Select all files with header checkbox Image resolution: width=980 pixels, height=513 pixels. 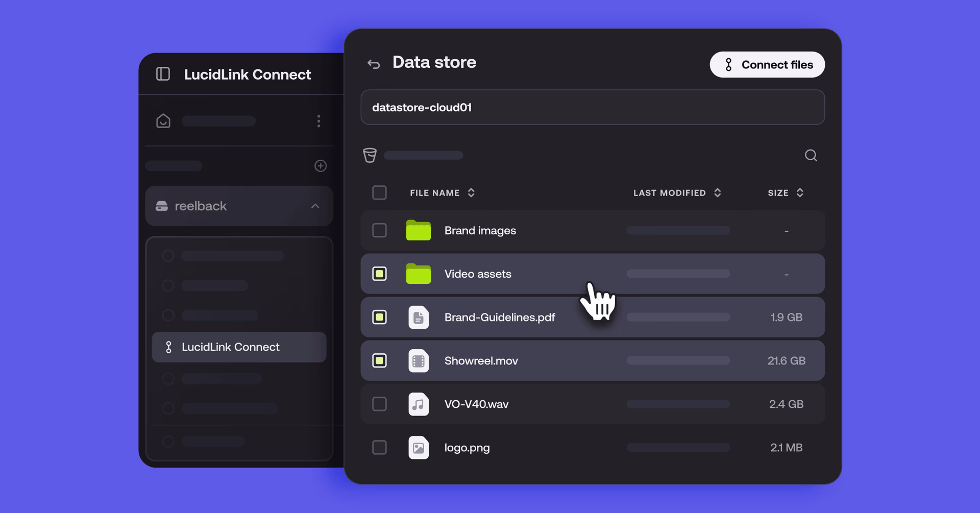click(x=379, y=192)
